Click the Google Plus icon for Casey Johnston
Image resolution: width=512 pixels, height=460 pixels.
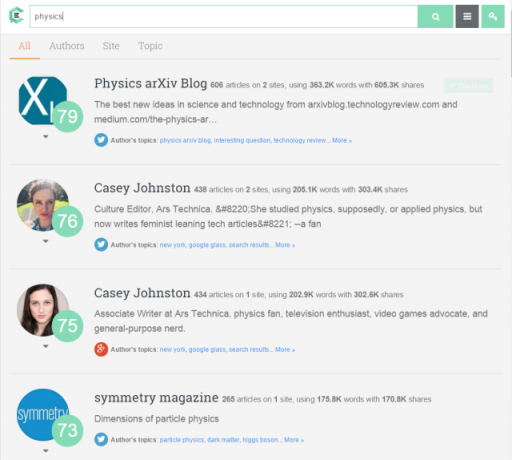point(101,349)
